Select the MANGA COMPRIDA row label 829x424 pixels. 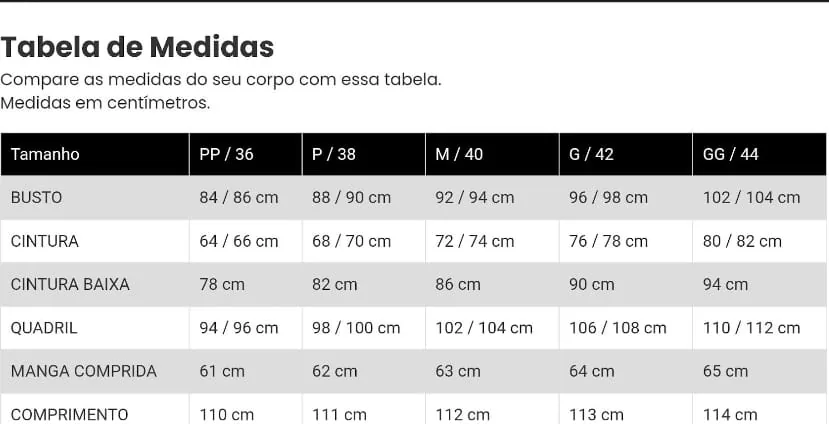[x=84, y=371]
